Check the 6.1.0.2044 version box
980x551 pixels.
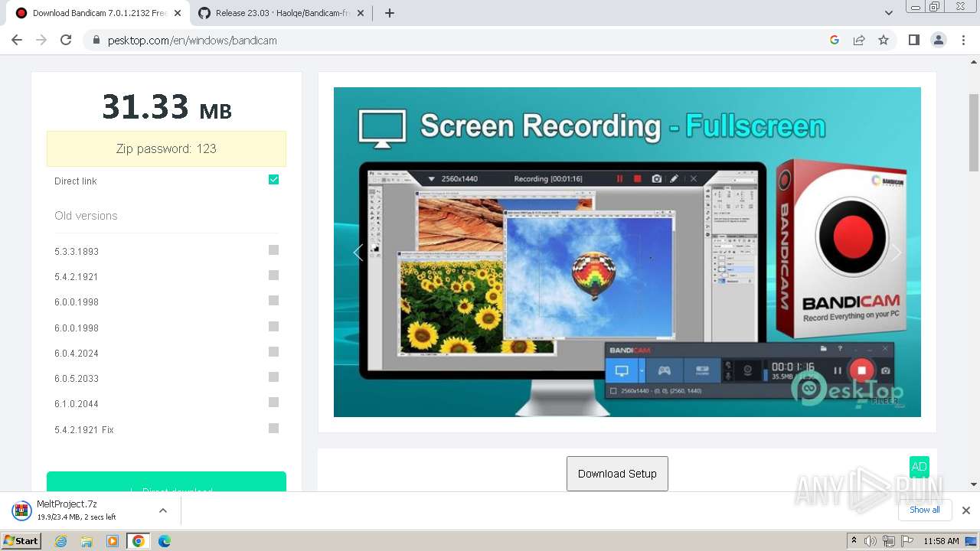(273, 403)
